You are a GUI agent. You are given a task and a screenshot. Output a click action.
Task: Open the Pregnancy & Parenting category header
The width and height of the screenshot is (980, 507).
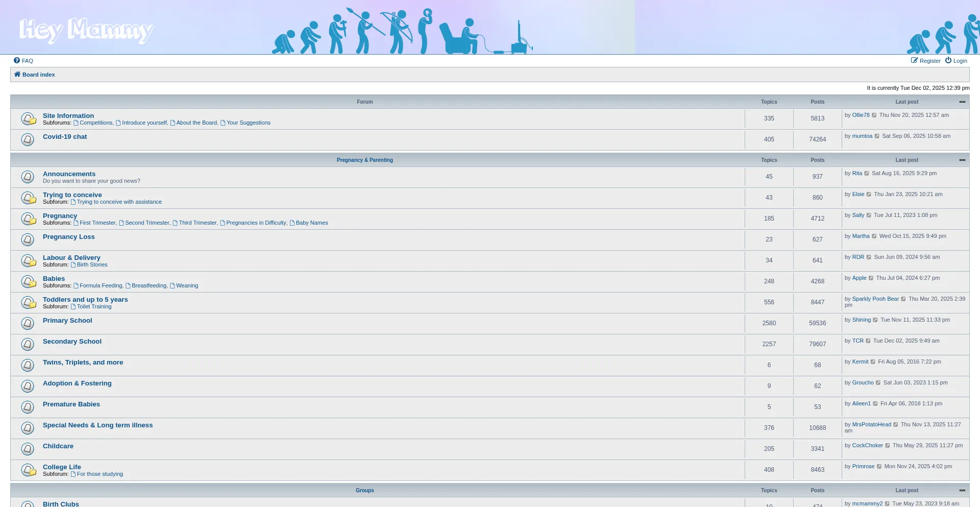click(364, 160)
